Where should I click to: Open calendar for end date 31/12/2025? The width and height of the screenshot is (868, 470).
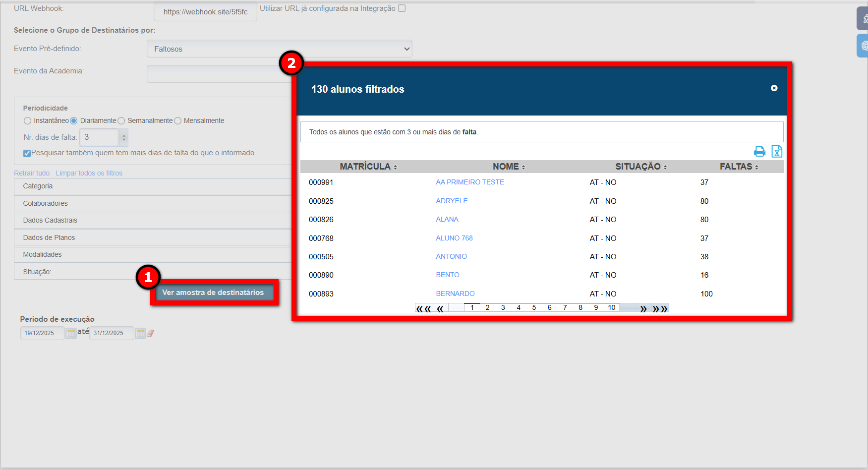click(x=141, y=333)
